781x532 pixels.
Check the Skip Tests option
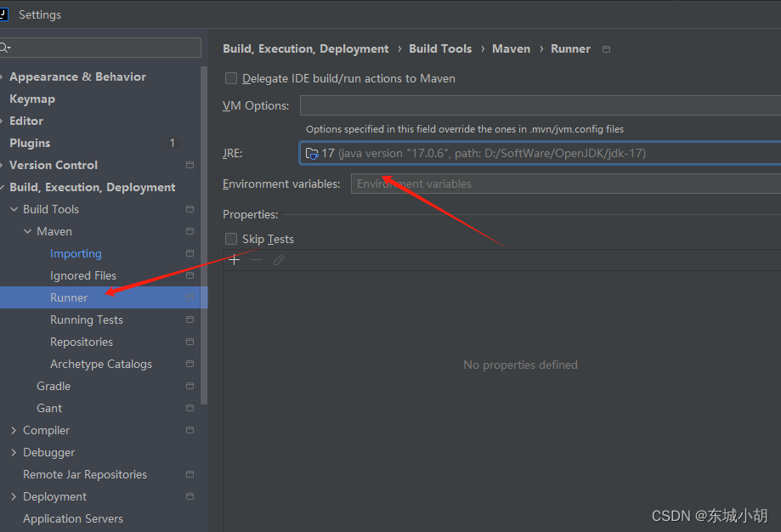click(x=230, y=239)
